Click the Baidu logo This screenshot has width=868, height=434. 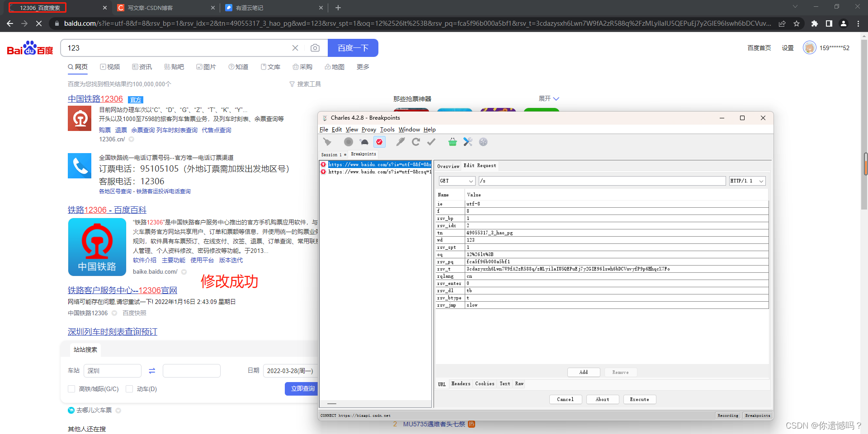coord(30,48)
